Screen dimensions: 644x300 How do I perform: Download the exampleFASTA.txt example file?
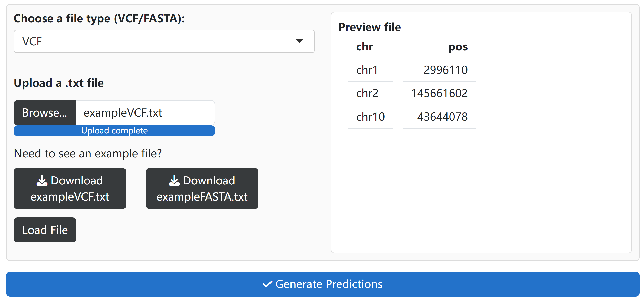coord(202,189)
